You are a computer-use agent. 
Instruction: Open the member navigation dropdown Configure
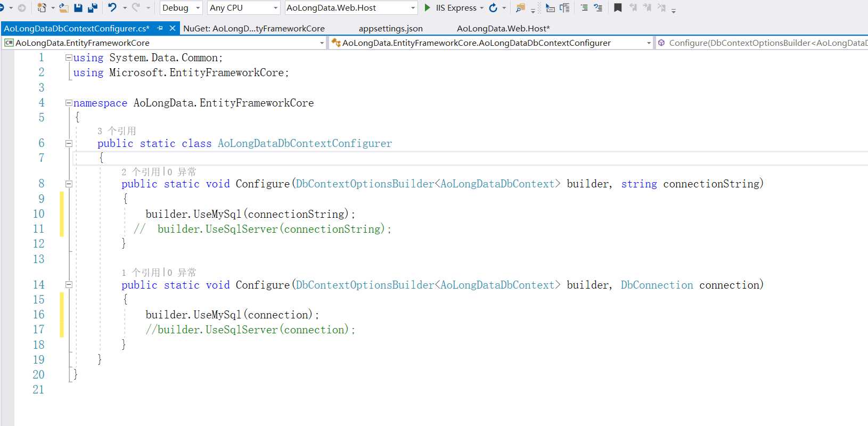coord(762,43)
